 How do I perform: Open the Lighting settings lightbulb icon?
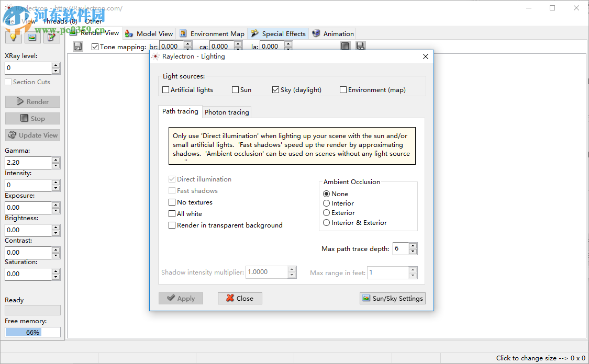[13, 37]
